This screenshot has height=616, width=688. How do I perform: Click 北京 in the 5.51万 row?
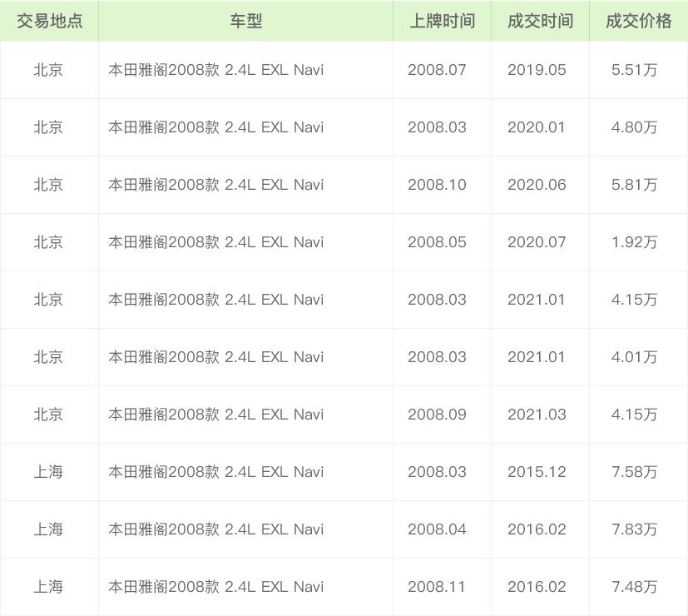[x=48, y=70]
